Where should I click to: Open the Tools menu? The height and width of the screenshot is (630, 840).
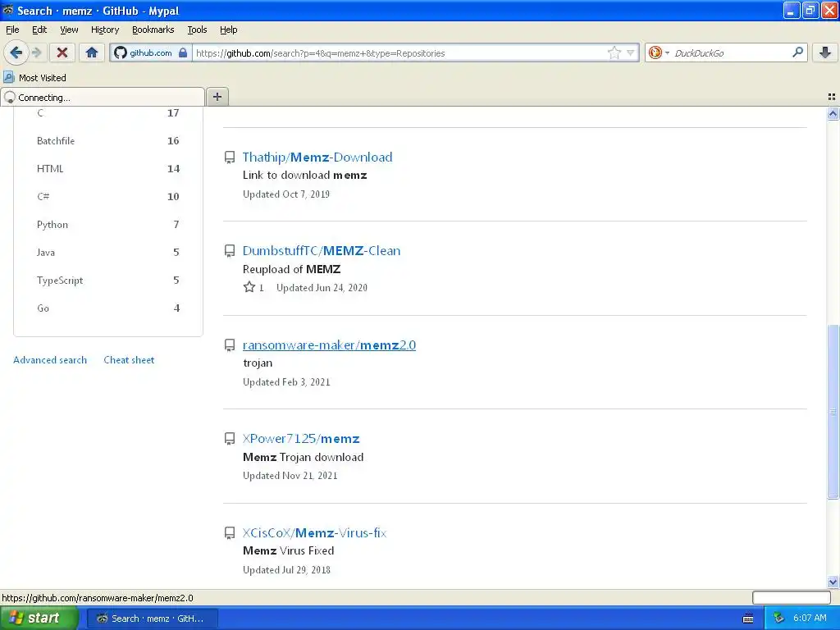[197, 30]
